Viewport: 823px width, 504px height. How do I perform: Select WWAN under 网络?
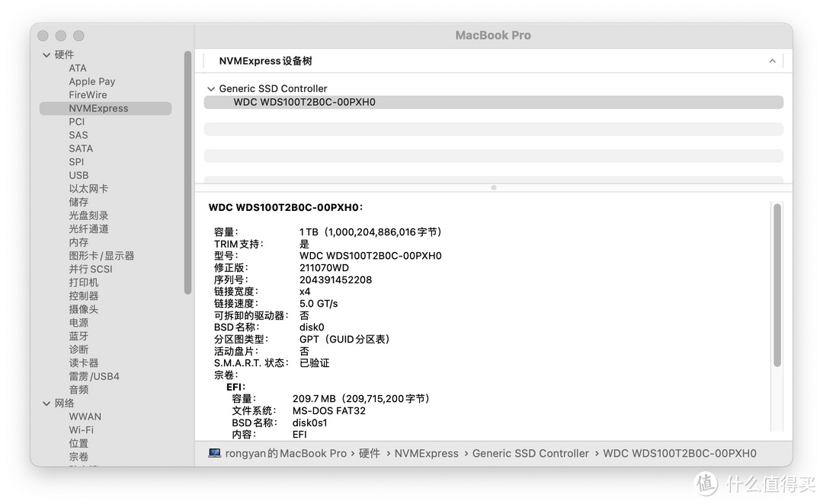85,416
